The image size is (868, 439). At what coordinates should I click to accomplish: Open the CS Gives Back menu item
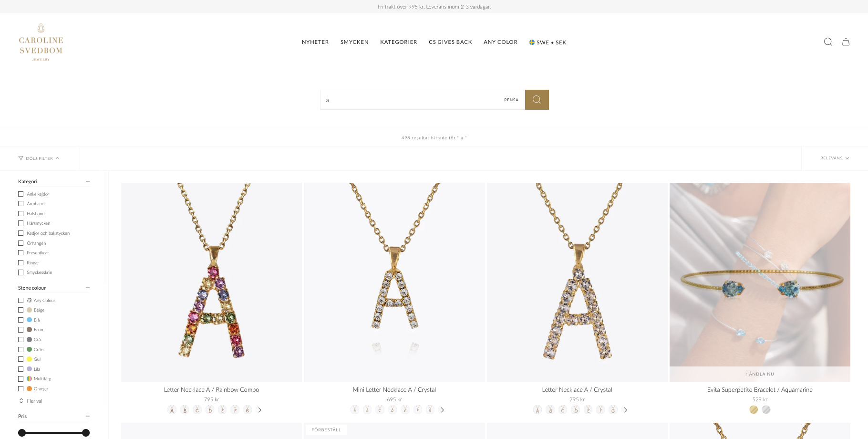tap(450, 42)
